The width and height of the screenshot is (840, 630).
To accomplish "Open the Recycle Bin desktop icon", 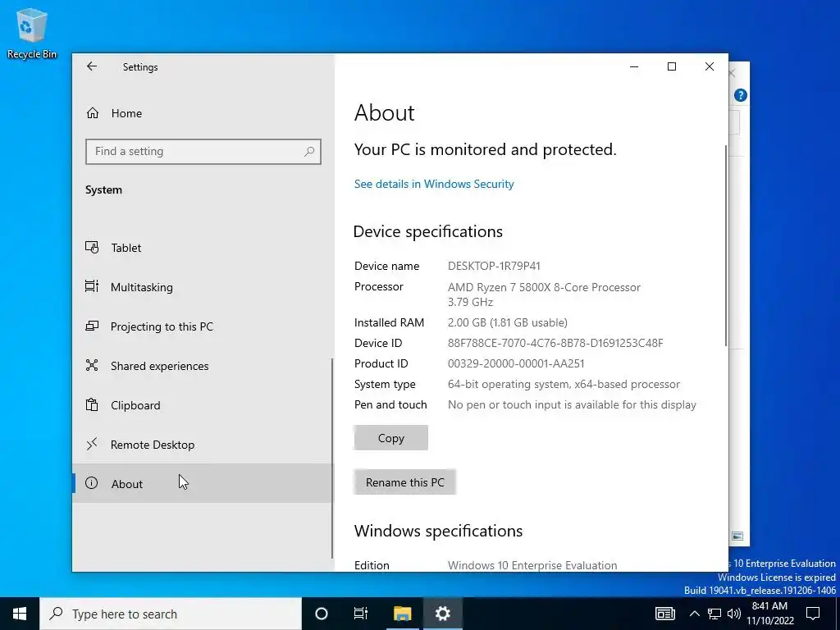I will point(32,33).
